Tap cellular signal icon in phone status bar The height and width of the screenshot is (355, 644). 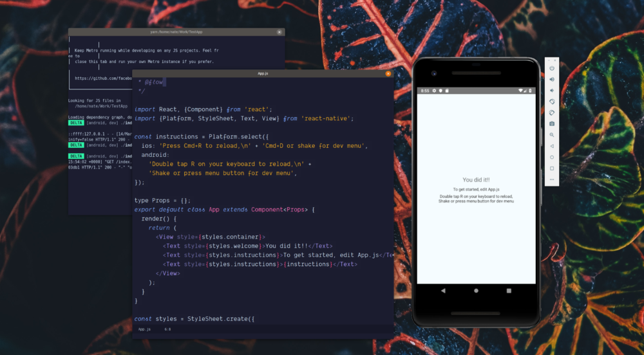tap(526, 91)
